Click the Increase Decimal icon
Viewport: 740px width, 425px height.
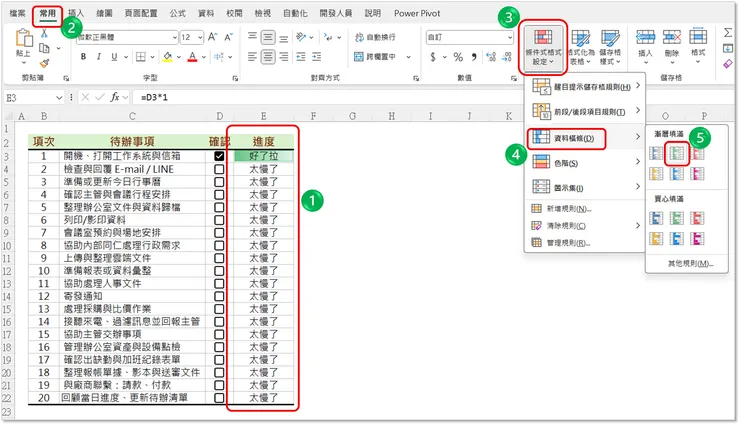pyautogui.click(x=491, y=57)
